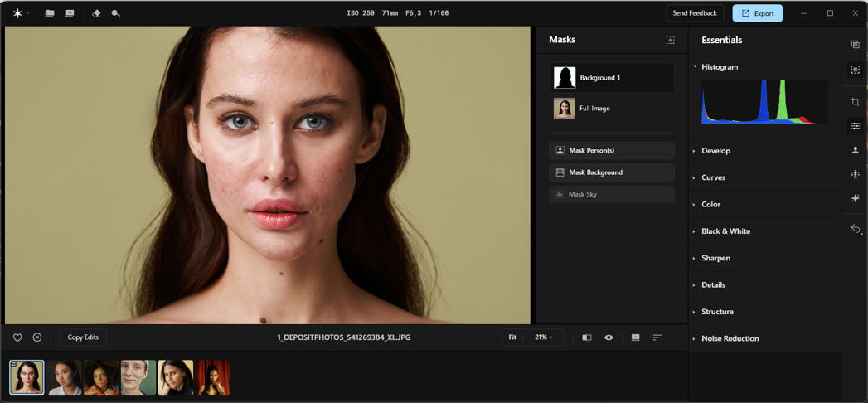Open the AI sparkle icon in sidebar

[856, 198]
